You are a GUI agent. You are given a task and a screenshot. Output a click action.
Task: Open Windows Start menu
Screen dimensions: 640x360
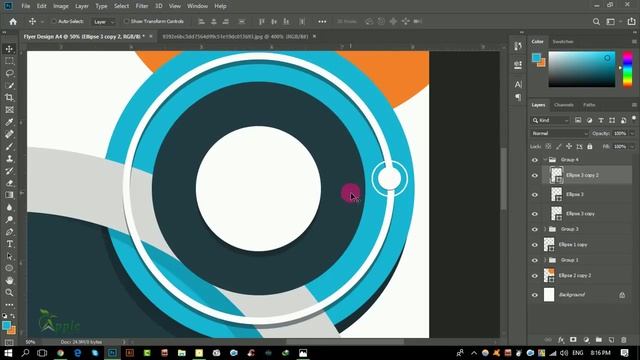(8, 353)
